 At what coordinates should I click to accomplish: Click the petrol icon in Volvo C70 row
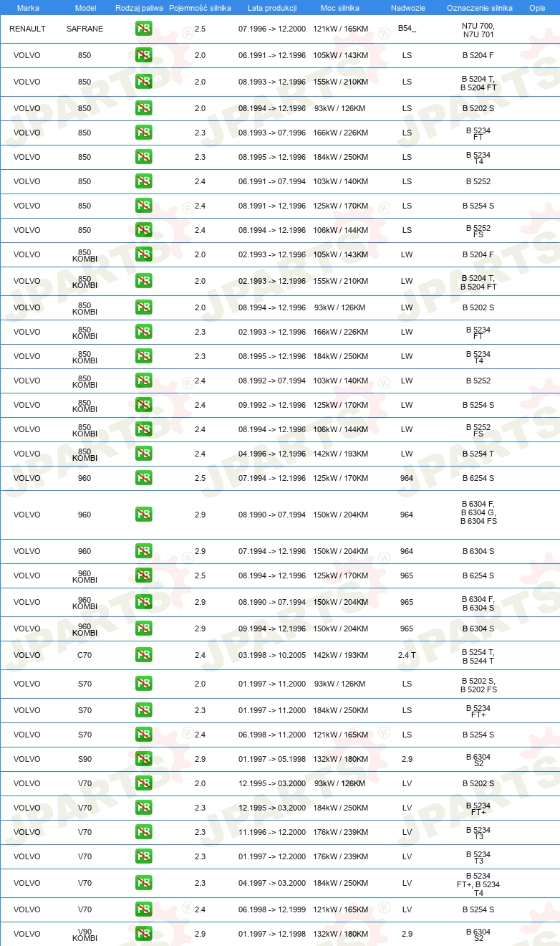click(143, 655)
